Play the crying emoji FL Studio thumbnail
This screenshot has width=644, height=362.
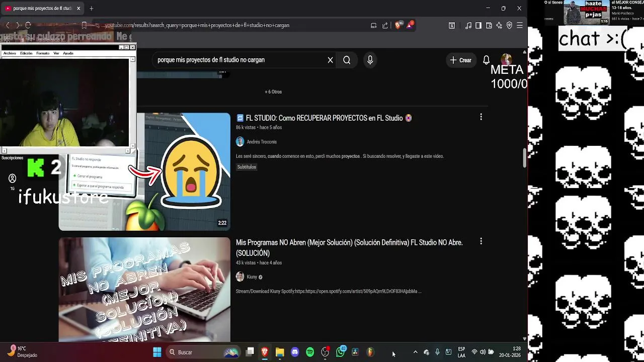point(144,171)
